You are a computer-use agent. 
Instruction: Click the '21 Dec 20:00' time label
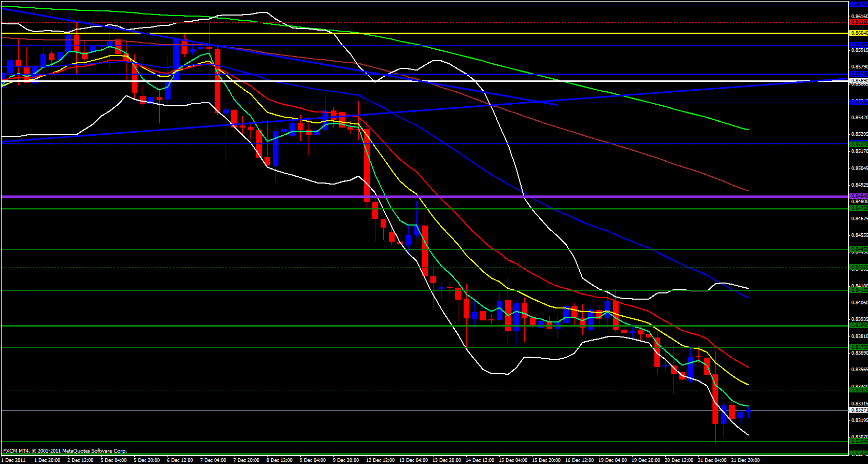click(x=745, y=460)
